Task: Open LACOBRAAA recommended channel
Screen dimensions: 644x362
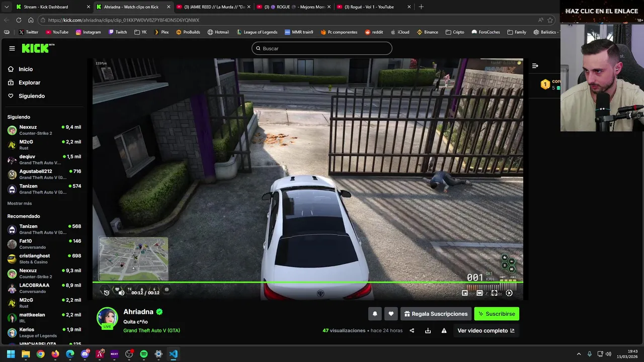Action: [44, 288]
